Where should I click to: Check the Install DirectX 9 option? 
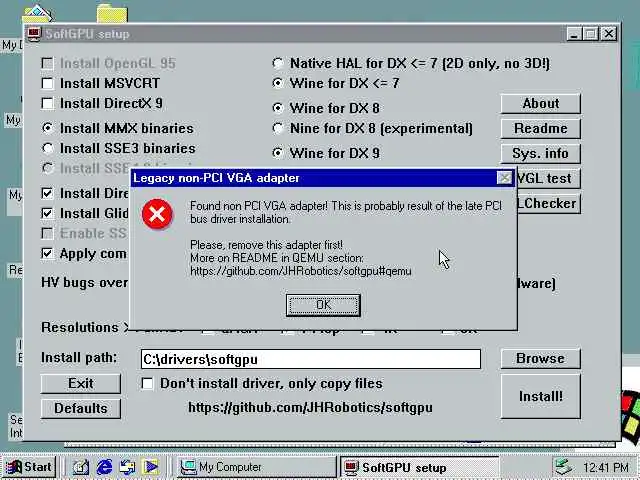click(x=47, y=104)
